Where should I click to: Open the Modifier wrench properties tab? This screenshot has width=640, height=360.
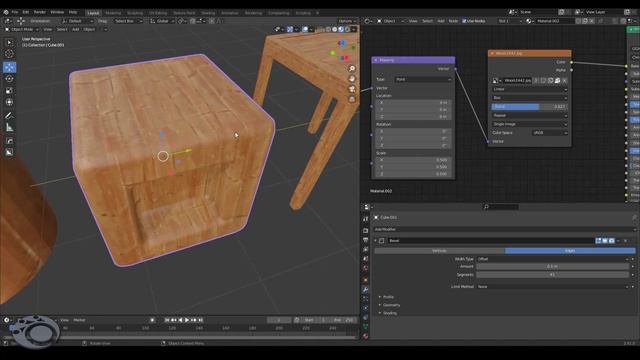pyautogui.click(x=366, y=289)
